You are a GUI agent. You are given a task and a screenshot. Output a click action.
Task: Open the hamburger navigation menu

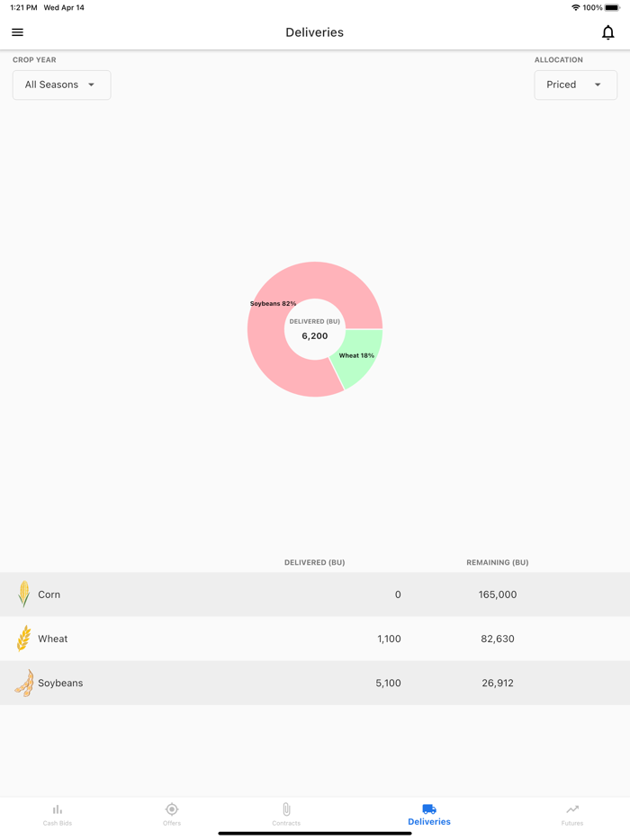point(17,32)
